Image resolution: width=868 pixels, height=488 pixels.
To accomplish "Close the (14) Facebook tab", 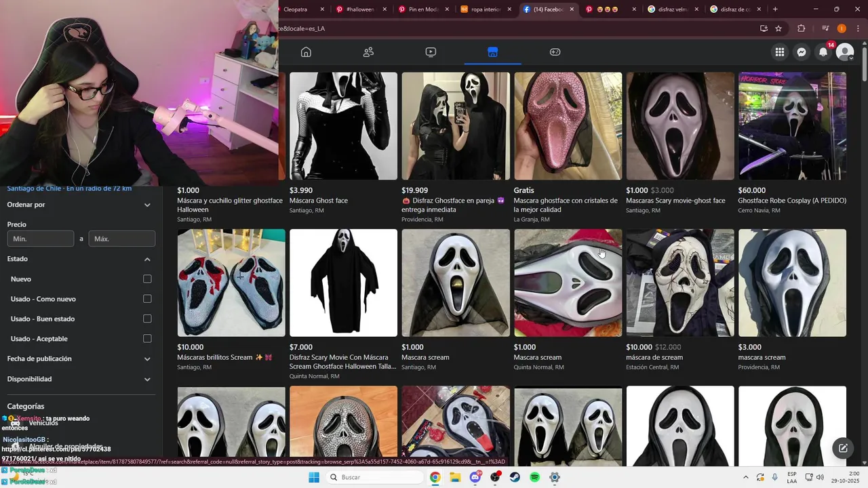I will click(x=572, y=9).
